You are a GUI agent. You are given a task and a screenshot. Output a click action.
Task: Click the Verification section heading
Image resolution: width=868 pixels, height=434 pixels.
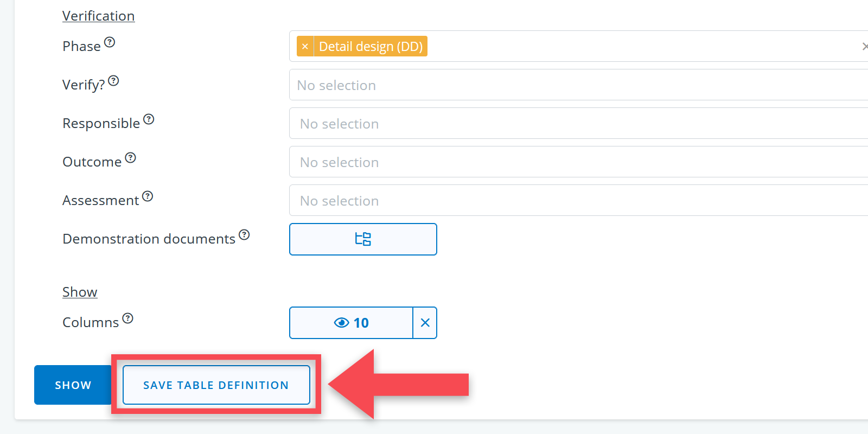98,16
